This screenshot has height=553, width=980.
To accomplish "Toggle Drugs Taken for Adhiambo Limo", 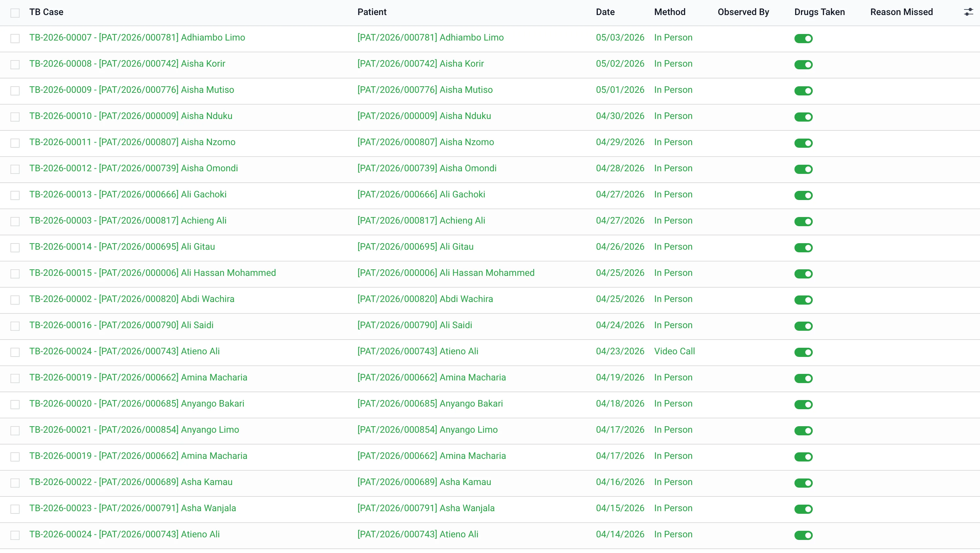I will [x=803, y=39].
